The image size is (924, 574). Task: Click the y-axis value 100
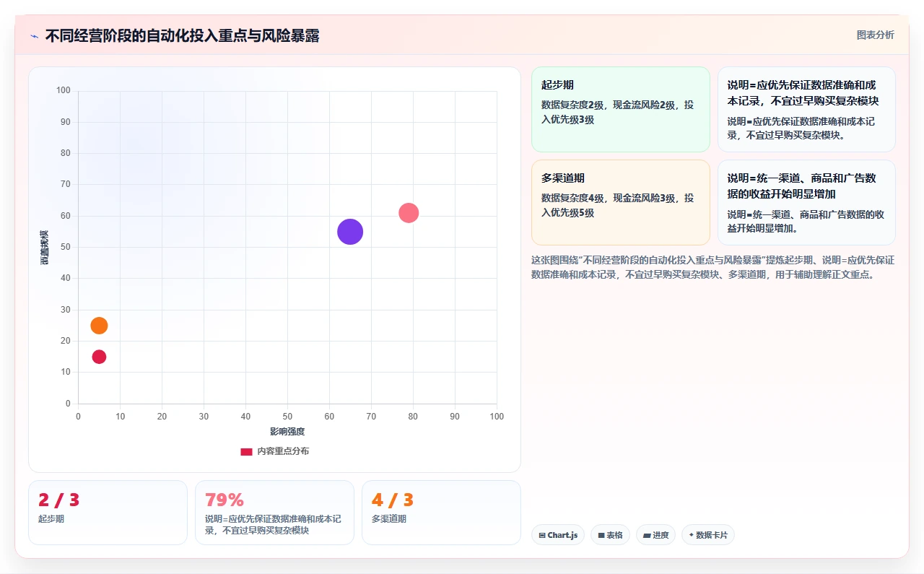click(x=64, y=90)
